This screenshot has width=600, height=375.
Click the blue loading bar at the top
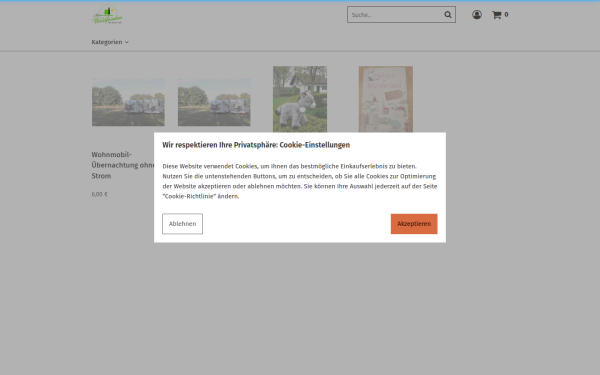[300, 1]
